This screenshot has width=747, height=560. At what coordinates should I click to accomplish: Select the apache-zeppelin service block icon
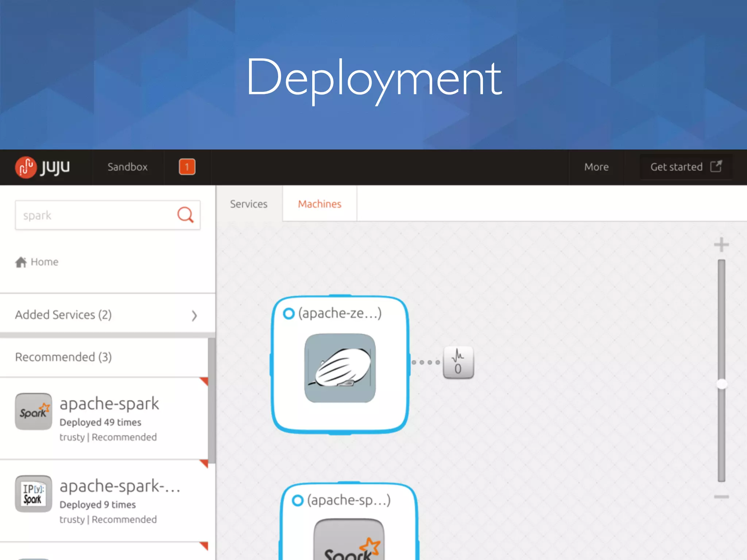340,368
